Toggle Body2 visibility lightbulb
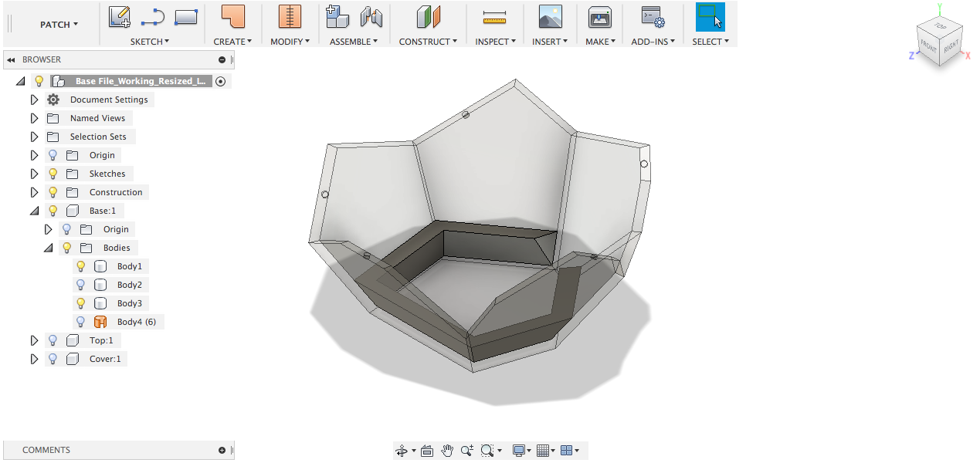Image resolution: width=980 pixels, height=463 pixels. click(x=80, y=285)
